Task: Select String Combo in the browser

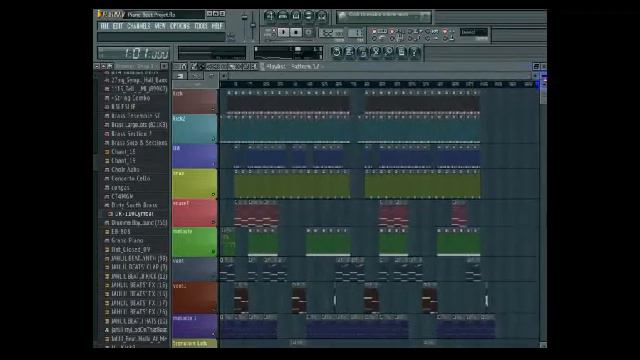Action: [131, 98]
